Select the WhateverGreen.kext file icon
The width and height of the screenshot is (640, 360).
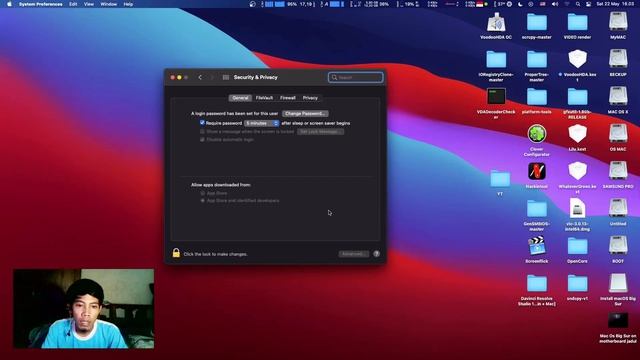577,171
